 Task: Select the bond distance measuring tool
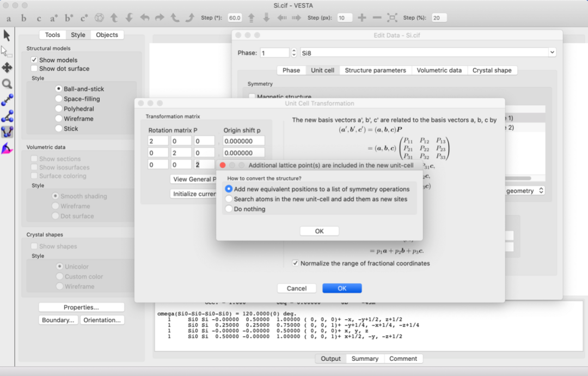tap(7, 100)
